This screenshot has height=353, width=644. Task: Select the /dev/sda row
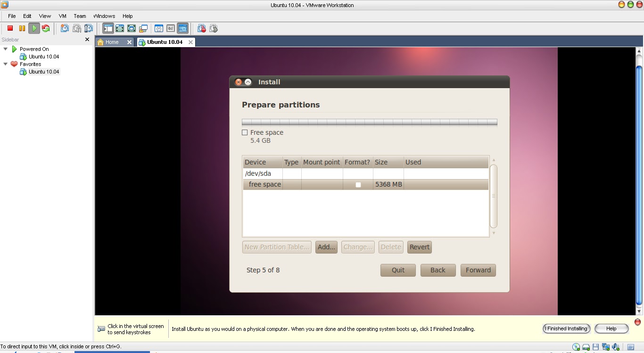[365, 173]
